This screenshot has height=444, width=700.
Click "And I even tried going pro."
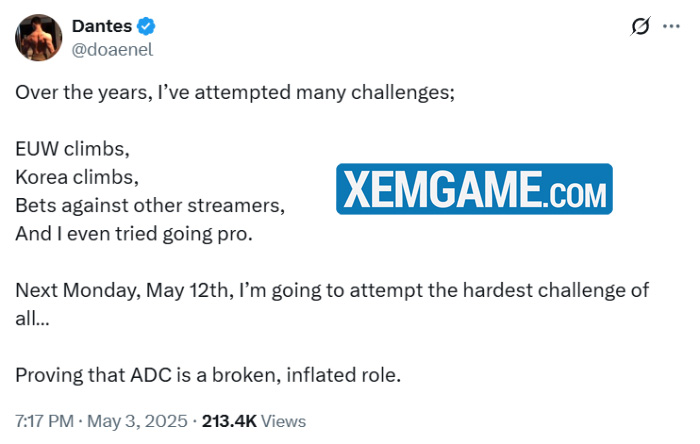134,235
